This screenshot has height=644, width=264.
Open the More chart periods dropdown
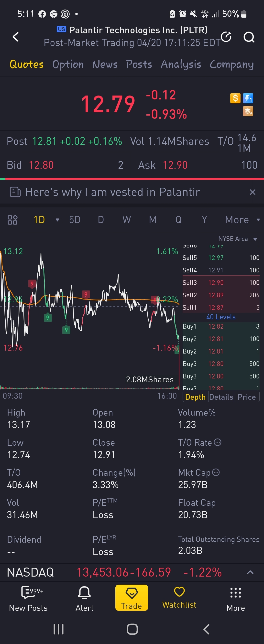coord(242,220)
